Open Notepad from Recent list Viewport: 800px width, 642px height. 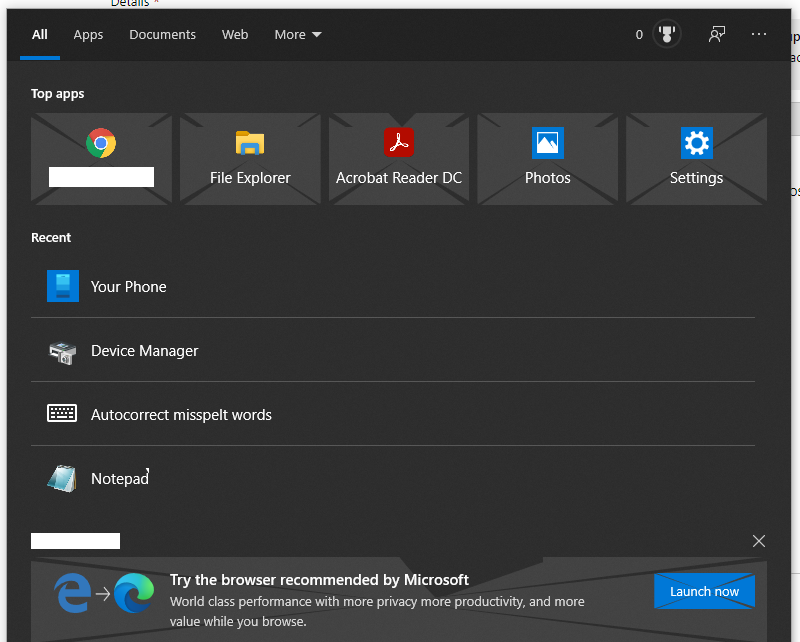393,478
